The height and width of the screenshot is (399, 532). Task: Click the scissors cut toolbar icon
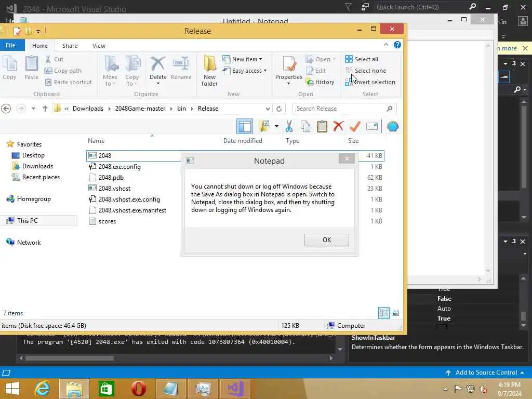coord(289,127)
